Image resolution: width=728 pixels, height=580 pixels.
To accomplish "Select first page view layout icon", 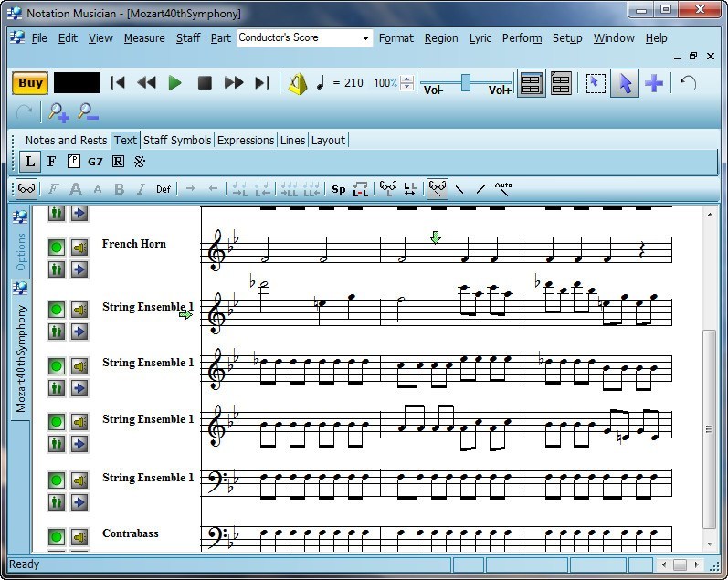I will 531,84.
